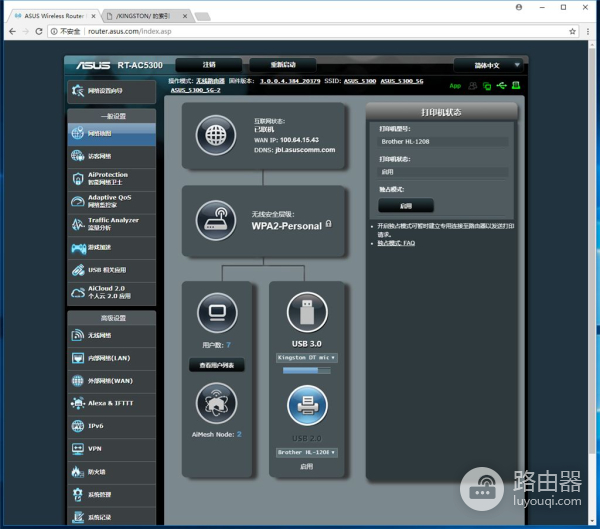Screen dimensions: 600x529
Task: Click the USB 3.0 storage usage bar
Action: tap(306, 371)
